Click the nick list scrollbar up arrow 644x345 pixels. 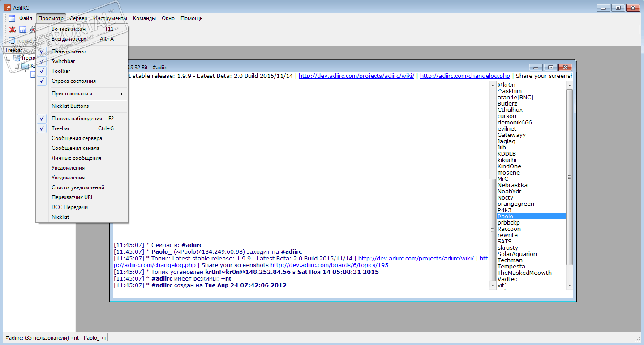pos(570,85)
